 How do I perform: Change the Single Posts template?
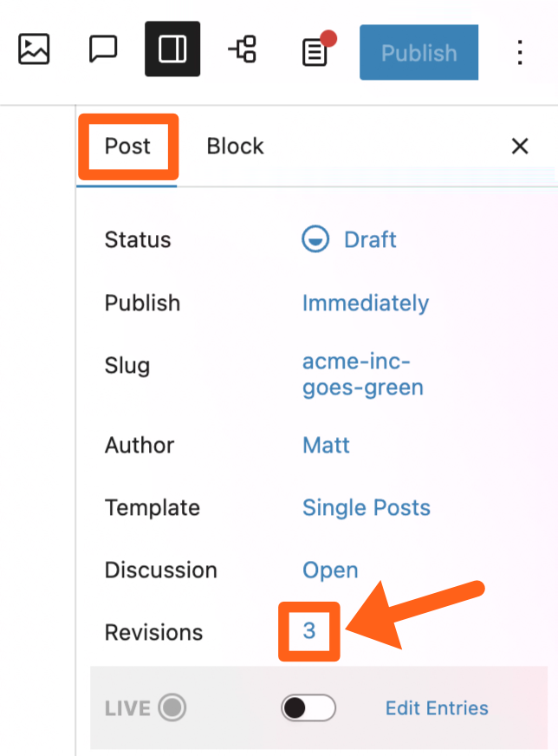coord(366,508)
